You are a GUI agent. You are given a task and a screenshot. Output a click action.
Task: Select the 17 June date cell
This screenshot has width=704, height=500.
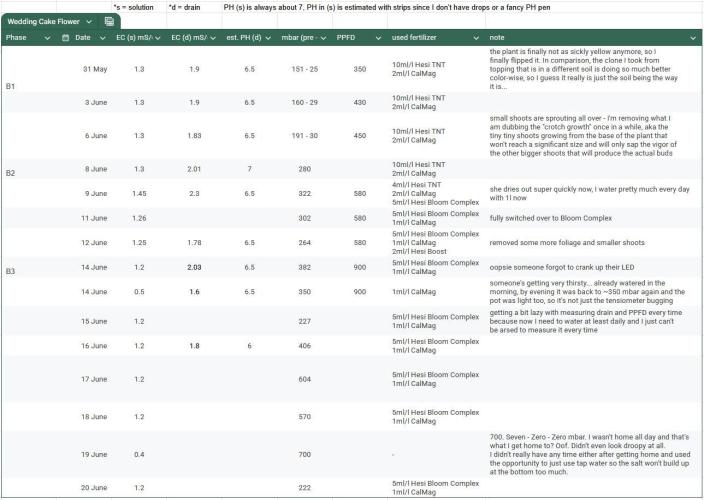tap(94, 379)
